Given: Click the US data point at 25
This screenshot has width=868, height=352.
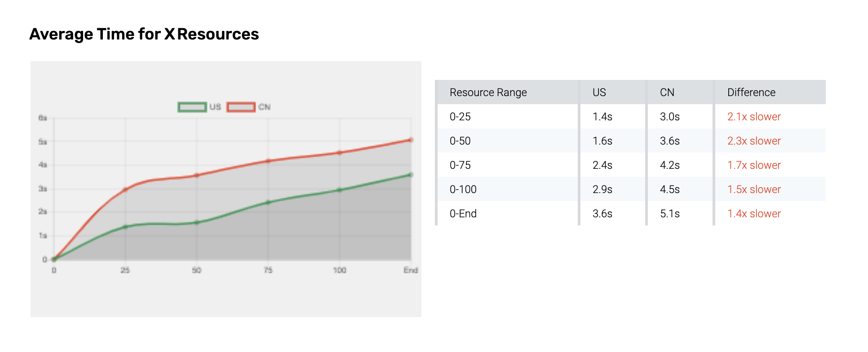Looking at the screenshot, I should (125, 227).
